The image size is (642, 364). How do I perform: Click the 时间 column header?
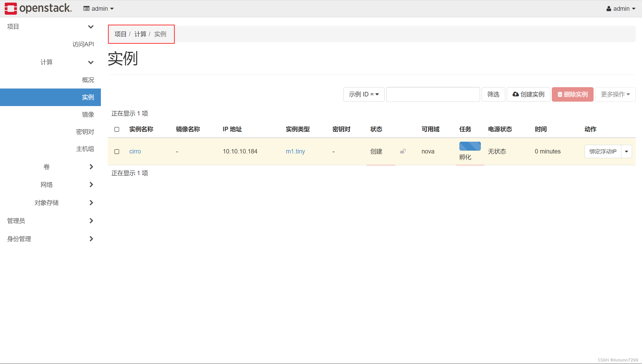[541, 129]
